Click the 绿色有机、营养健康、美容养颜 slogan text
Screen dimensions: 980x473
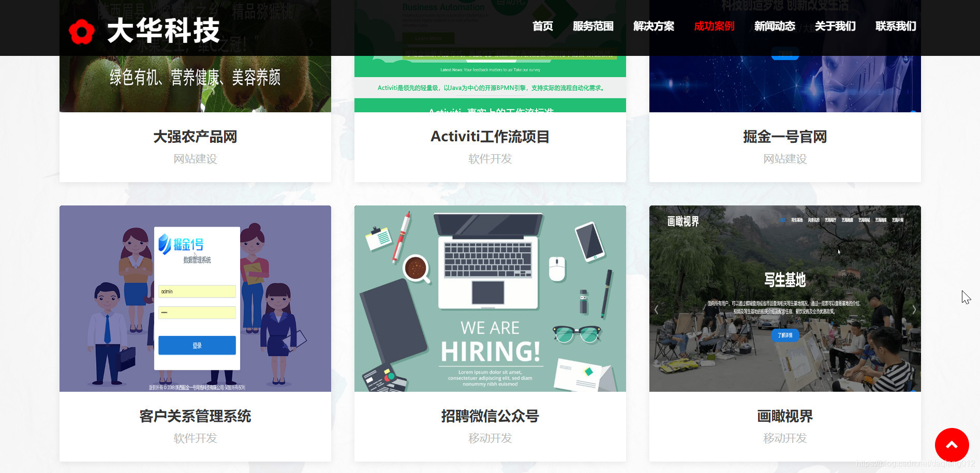195,78
